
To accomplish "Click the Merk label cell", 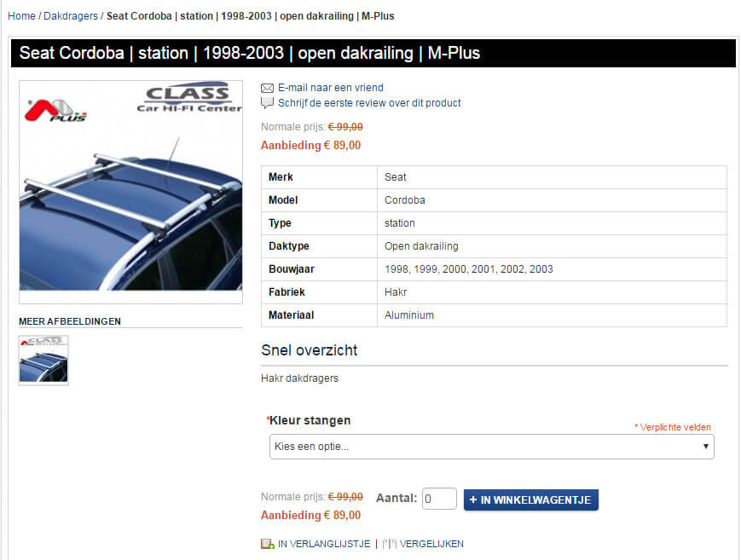I will coord(319,177).
